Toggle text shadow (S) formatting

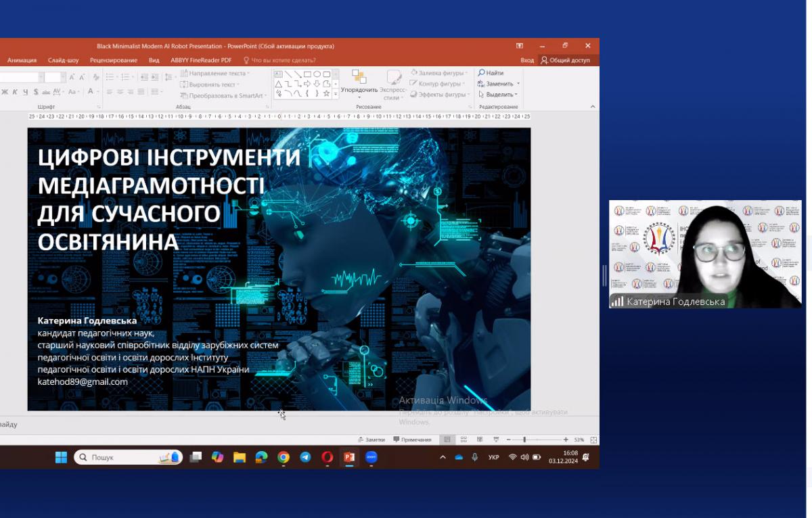point(36,92)
